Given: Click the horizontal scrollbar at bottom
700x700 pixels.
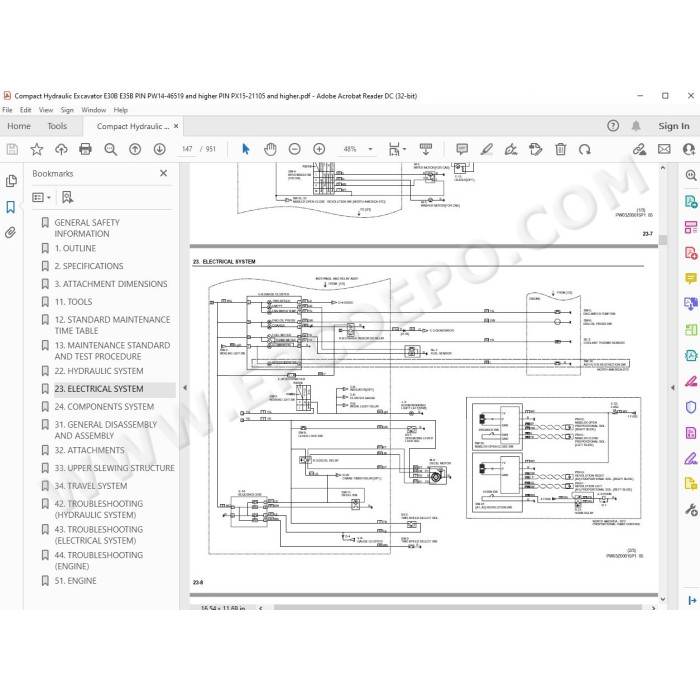Looking at the screenshot, I should point(457,608).
